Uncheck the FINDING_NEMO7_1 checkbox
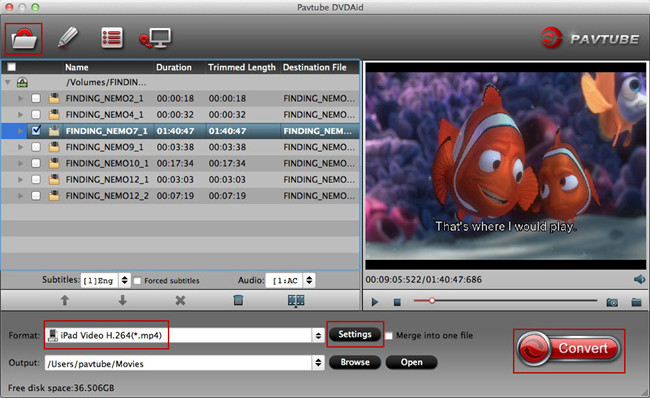 click(x=36, y=131)
